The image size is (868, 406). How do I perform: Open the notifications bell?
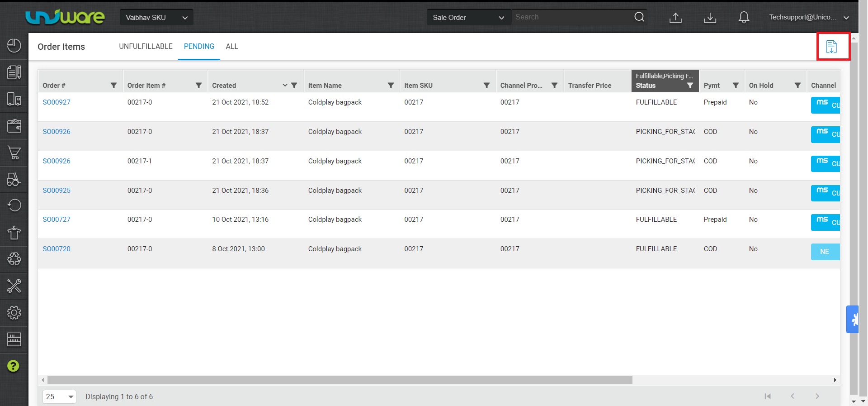(744, 17)
